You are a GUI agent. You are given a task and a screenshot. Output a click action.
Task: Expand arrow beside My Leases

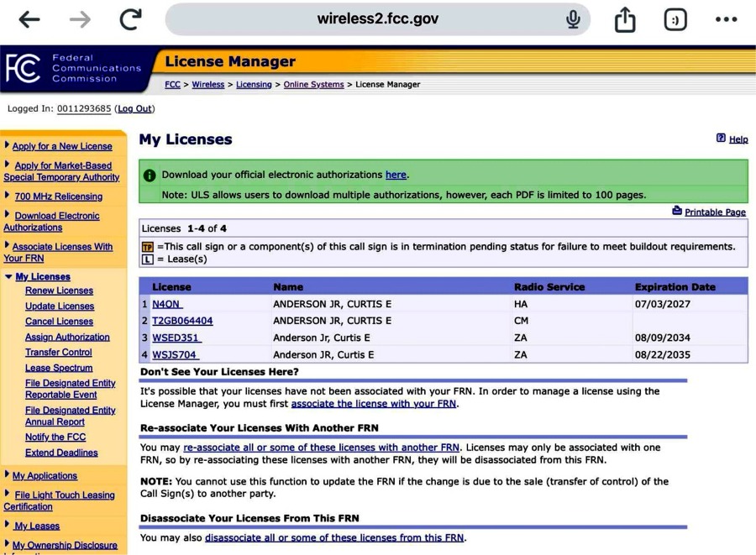7,524
